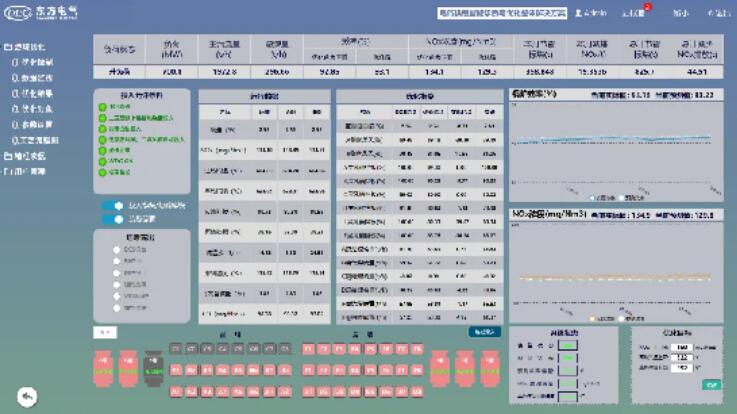This screenshot has height=414, width=737.
Task: Click the green confirm button at bottom right
Action: (x=710, y=385)
